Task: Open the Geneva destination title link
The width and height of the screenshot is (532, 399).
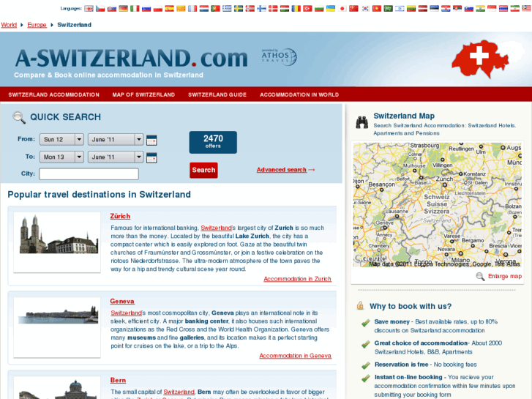Action: tap(122, 301)
